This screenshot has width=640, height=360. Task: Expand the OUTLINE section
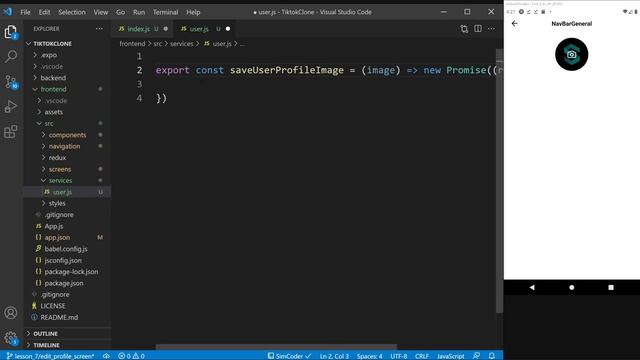pos(45,334)
